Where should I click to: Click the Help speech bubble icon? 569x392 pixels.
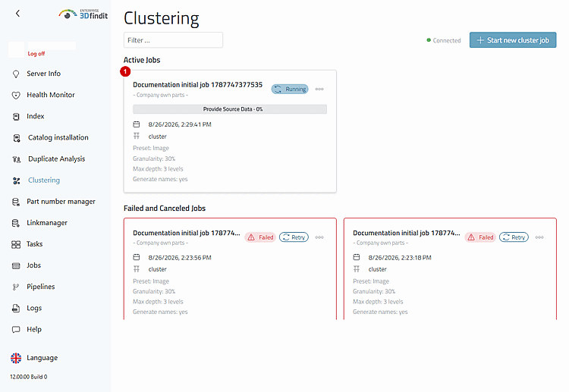(16, 330)
